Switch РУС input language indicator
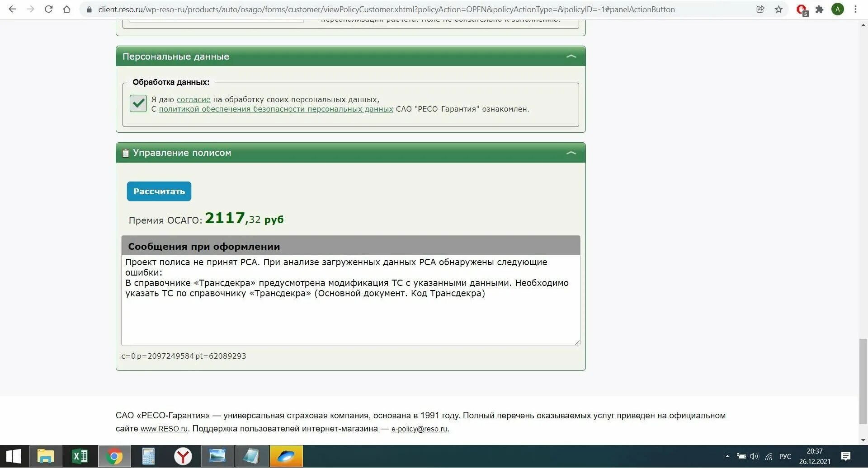 (785, 457)
